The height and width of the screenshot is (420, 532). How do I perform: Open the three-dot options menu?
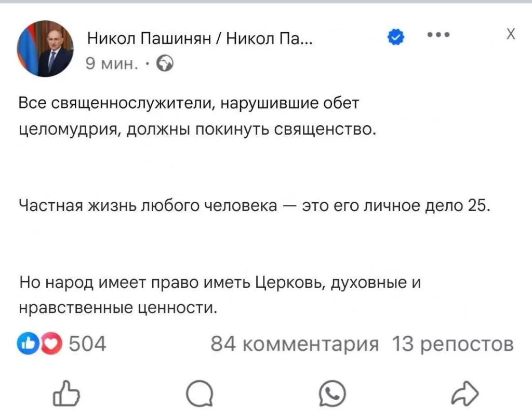pyautogui.click(x=439, y=34)
